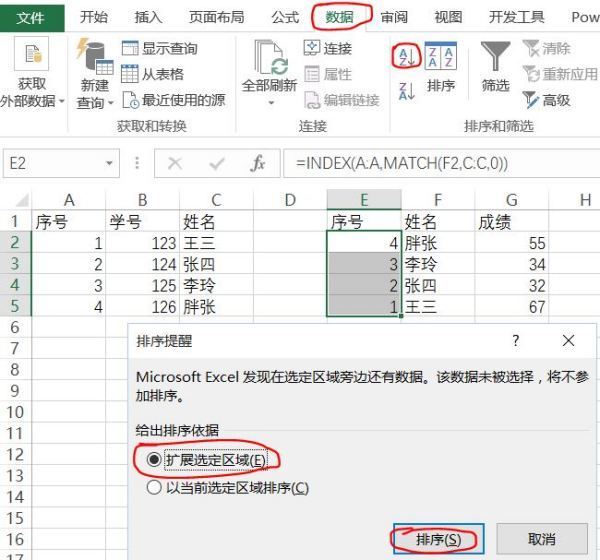Switch to the Page Layout (页面布局) tab
This screenshot has height=560, width=600.
[x=217, y=17]
